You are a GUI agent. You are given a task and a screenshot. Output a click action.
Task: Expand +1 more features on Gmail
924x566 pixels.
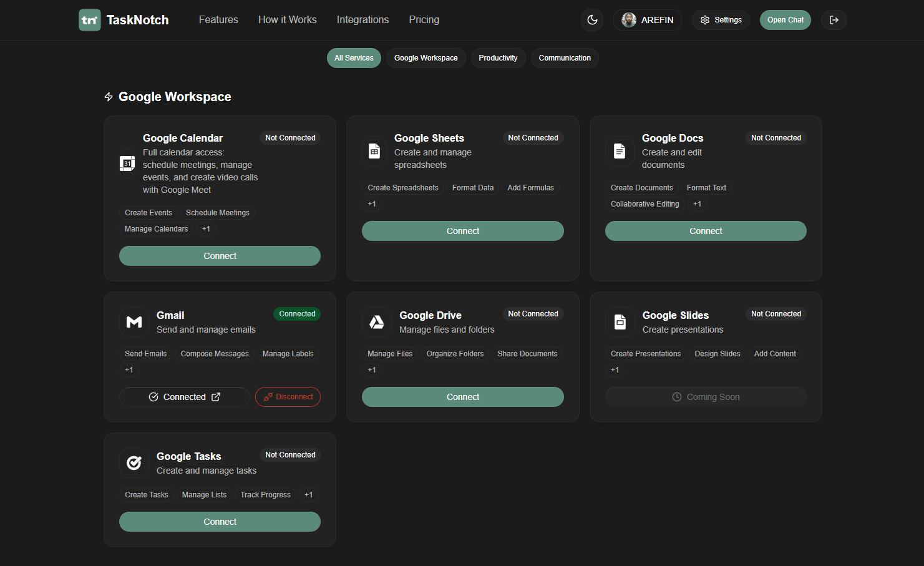tap(129, 370)
